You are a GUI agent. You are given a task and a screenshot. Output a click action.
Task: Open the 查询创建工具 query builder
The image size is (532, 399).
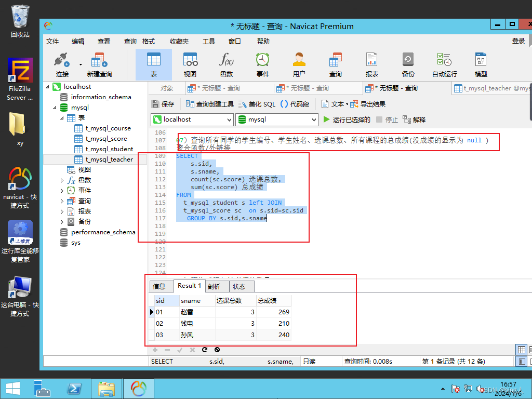(x=210, y=104)
